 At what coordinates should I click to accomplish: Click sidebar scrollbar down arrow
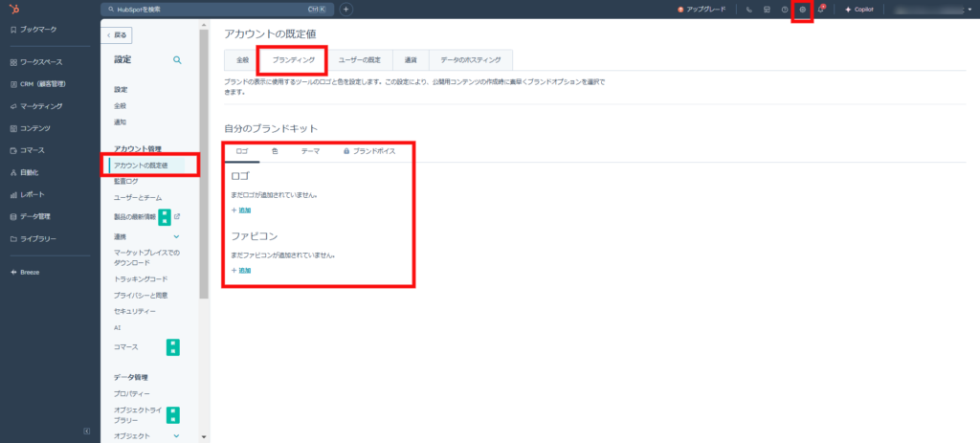click(x=204, y=436)
